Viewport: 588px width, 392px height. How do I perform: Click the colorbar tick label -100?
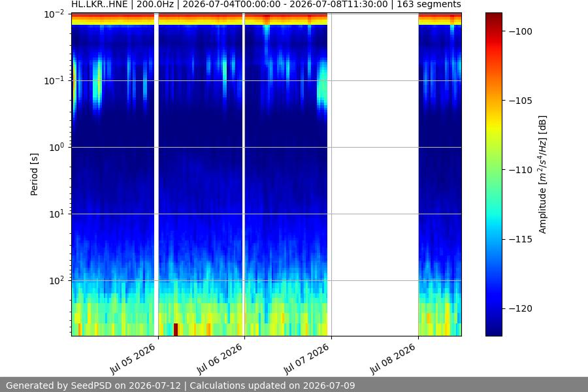(521, 31)
